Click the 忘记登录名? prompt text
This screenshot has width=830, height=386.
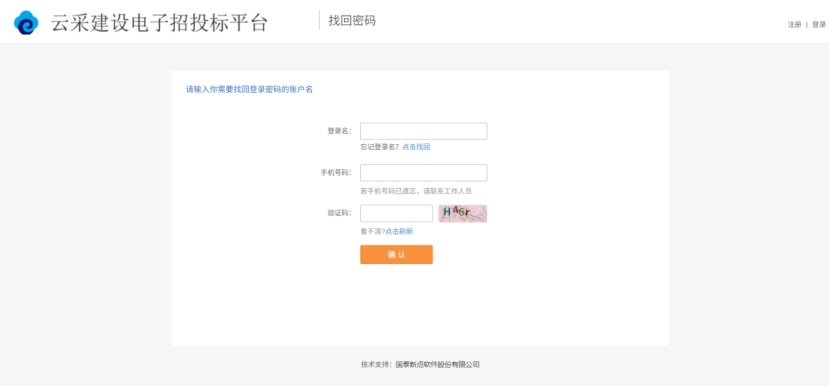[380, 147]
